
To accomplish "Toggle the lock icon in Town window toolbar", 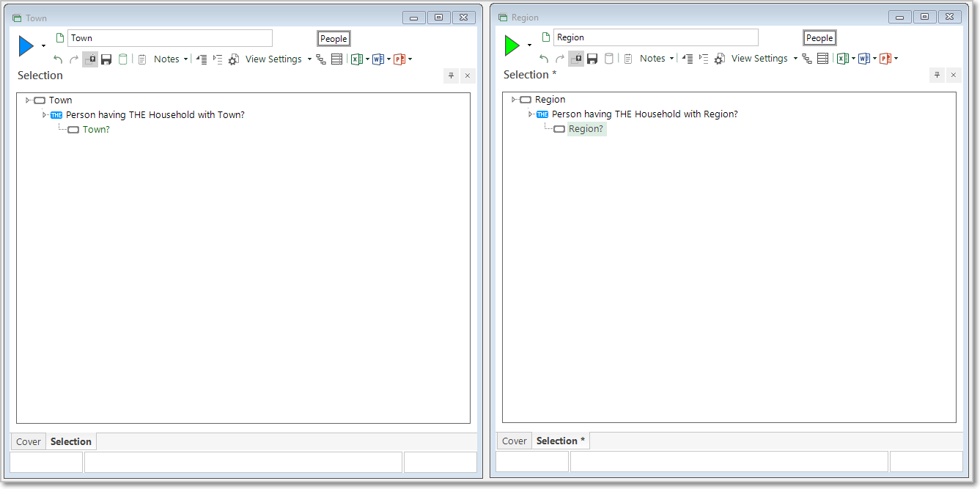I will tap(90, 59).
